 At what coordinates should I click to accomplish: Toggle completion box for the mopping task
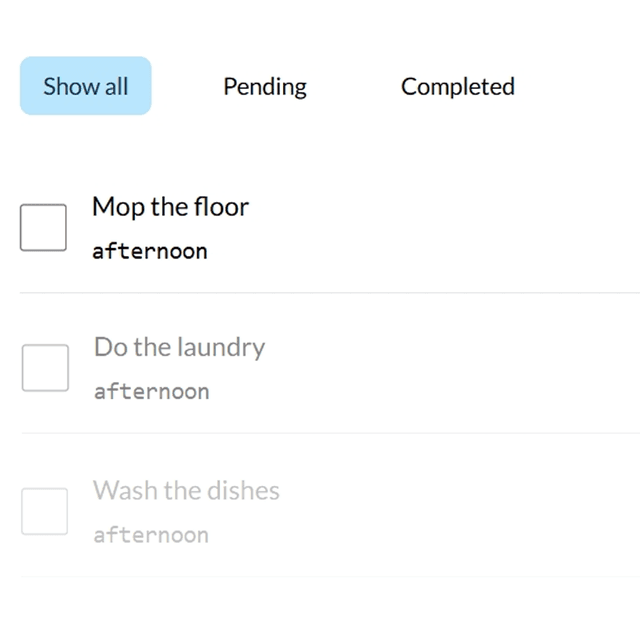(43, 227)
